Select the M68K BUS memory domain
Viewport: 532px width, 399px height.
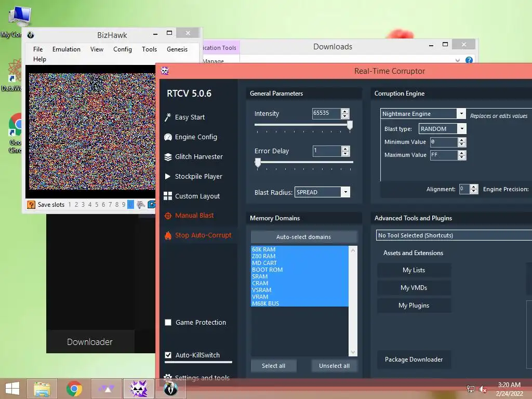coord(300,303)
